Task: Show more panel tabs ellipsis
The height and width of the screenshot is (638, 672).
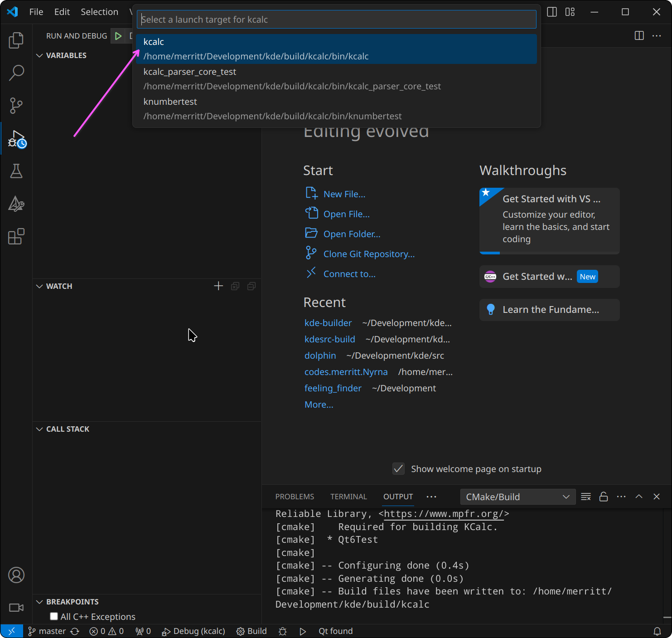Action: pos(431,497)
